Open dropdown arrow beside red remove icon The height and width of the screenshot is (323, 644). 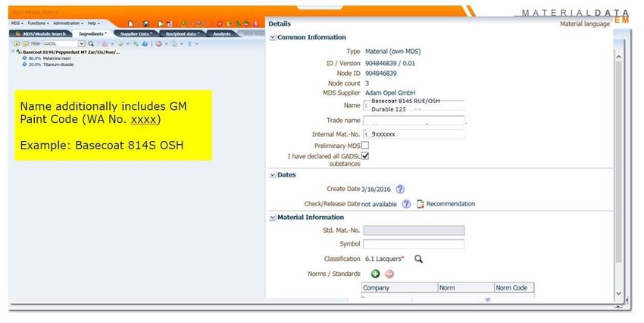[x=166, y=44]
